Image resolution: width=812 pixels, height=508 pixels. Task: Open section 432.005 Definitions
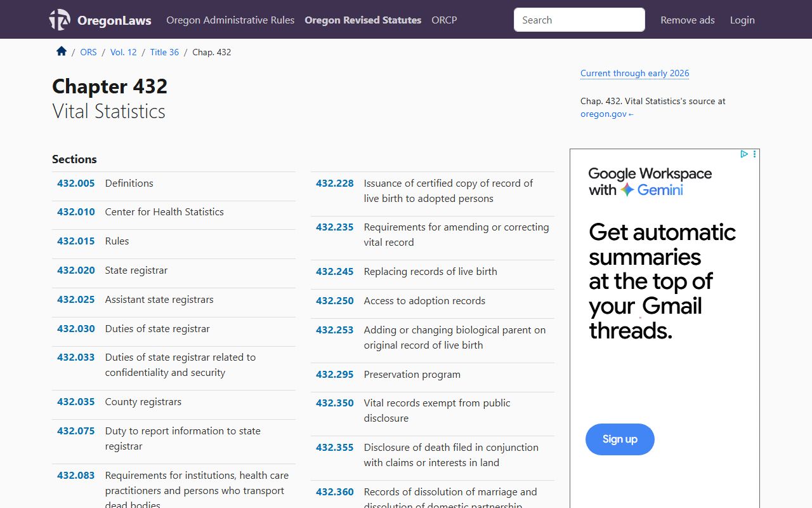tap(76, 183)
